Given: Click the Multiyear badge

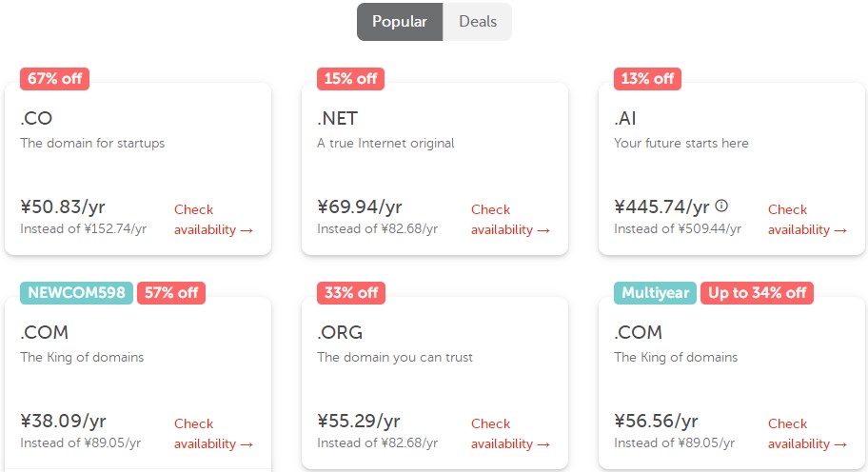Looking at the screenshot, I should [655, 293].
